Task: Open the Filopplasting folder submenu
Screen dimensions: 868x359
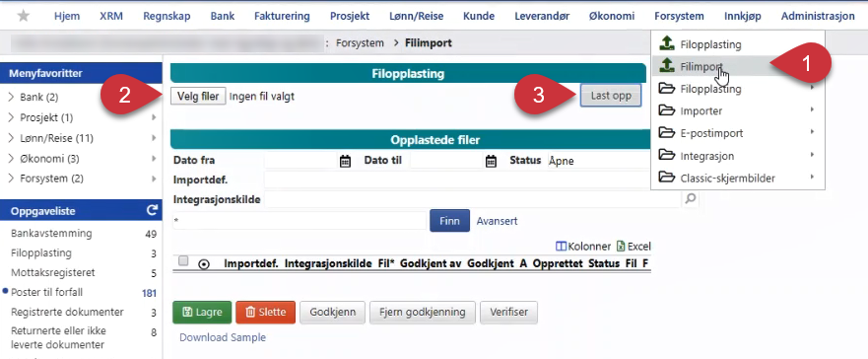Action: pos(737,89)
